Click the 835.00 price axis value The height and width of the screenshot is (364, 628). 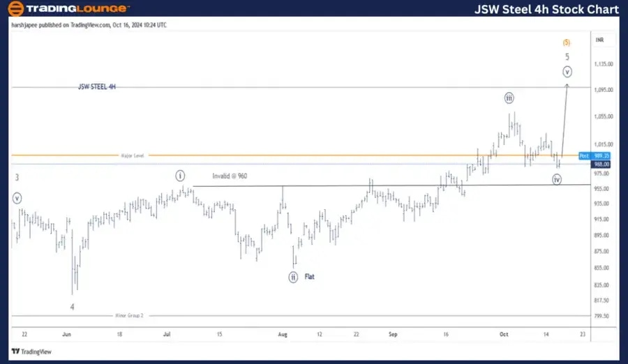tap(601, 285)
